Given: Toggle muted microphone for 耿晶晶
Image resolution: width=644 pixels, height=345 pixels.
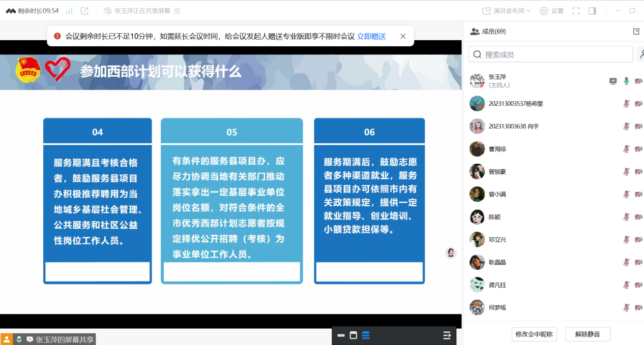Looking at the screenshot, I should click(x=626, y=262).
